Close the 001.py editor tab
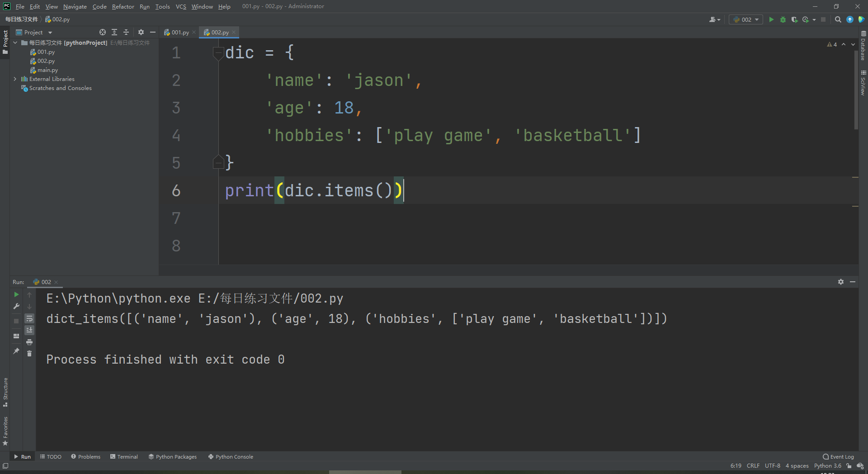The height and width of the screenshot is (474, 868). click(x=194, y=32)
